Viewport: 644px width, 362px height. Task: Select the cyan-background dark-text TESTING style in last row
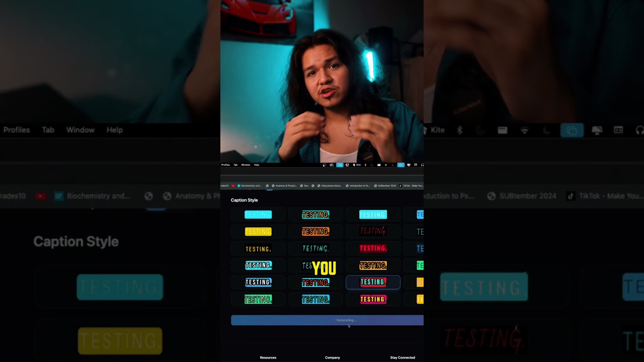click(315, 300)
